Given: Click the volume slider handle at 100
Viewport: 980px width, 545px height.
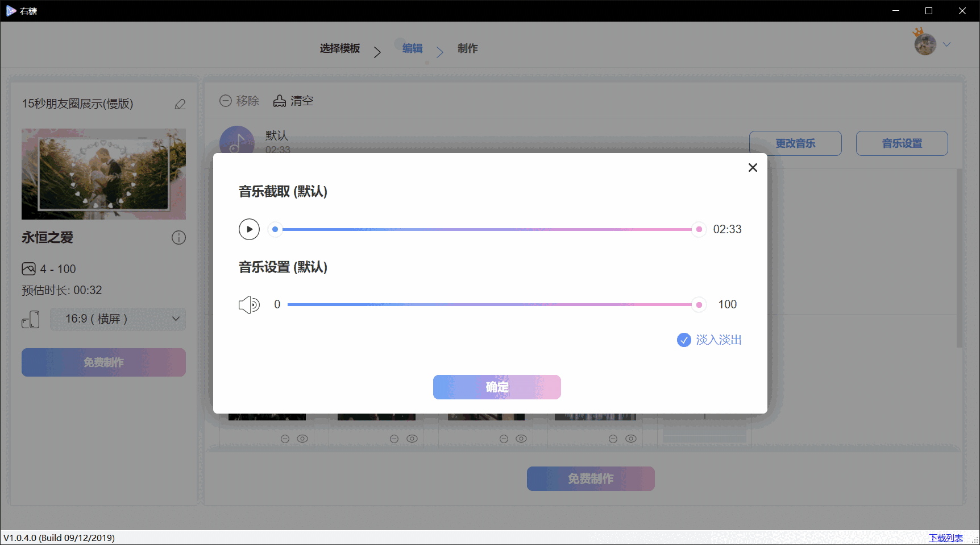Looking at the screenshot, I should [x=699, y=304].
